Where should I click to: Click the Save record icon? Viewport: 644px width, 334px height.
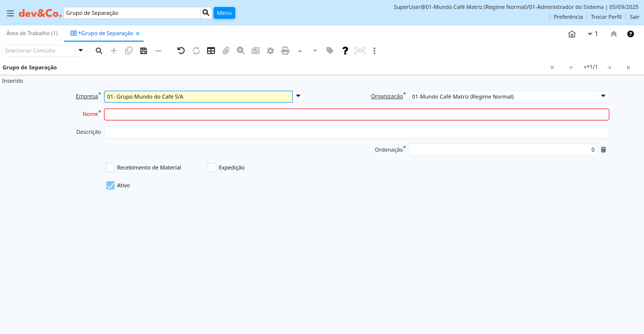point(144,51)
